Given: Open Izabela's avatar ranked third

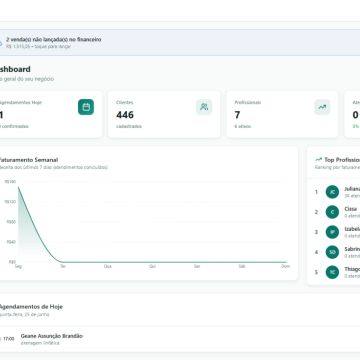Looking at the screenshot, I should (x=332, y=232).
